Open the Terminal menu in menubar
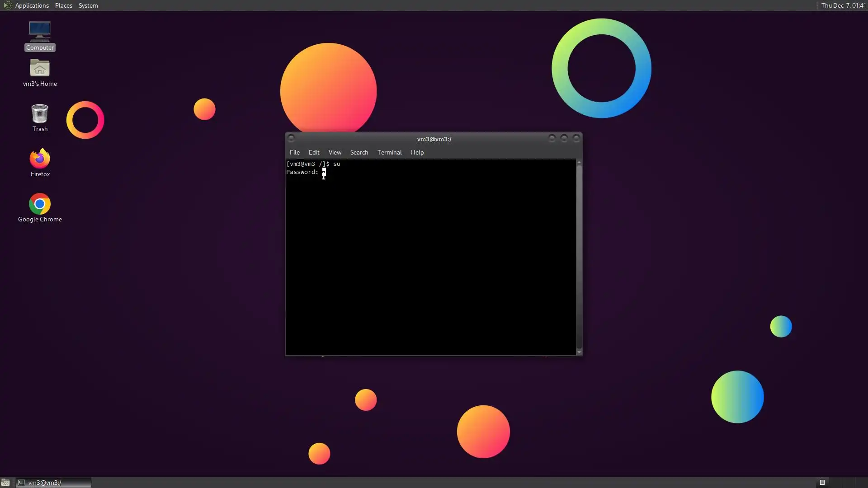This screenshot has height=488, width=868. [389, 152]
